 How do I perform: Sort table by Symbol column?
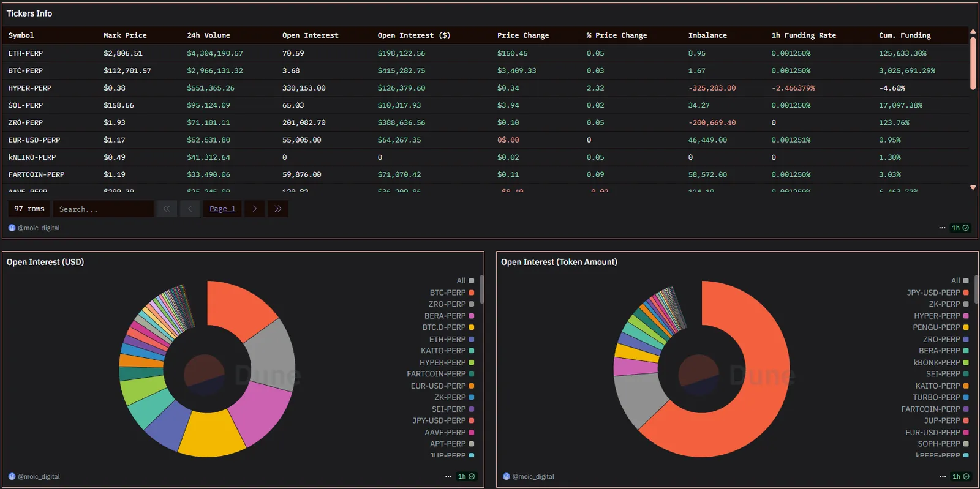click(x=21, y=35)
